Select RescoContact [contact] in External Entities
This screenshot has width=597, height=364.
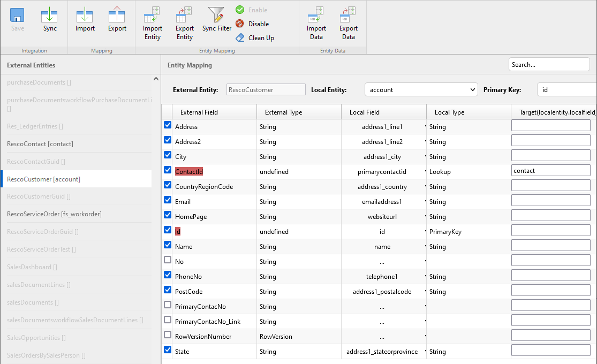pyautogui.click(x=40, y=144)
